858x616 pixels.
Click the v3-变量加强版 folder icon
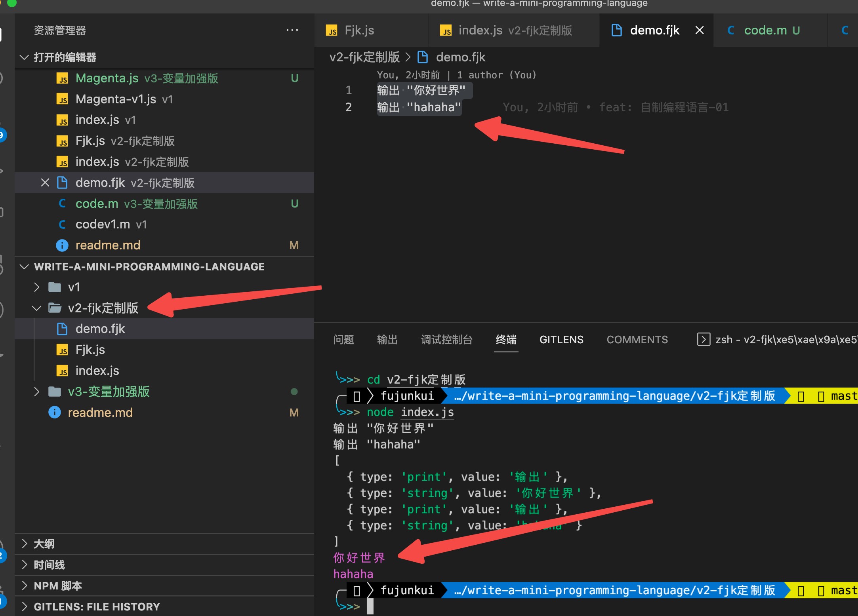[55, 392]
